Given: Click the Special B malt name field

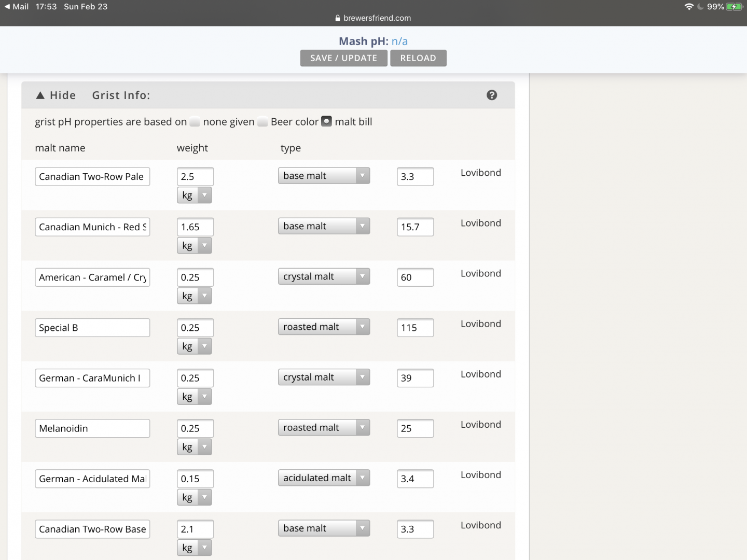Looking at the screenshot, I should (92, 328).
